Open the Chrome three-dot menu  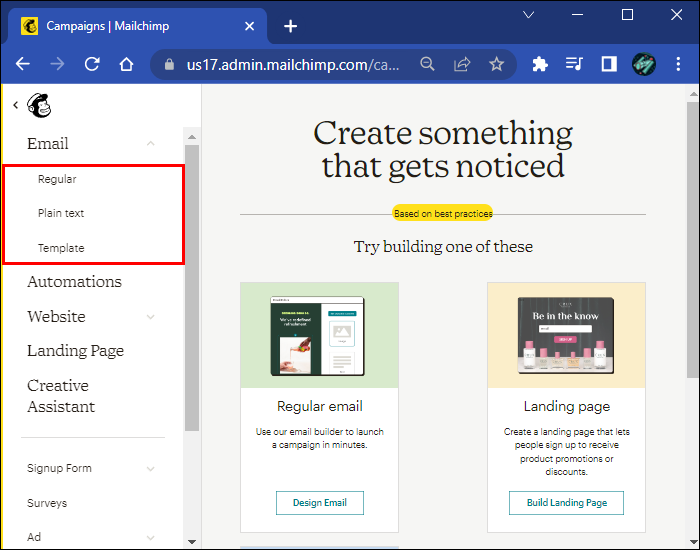coord(678,64)
